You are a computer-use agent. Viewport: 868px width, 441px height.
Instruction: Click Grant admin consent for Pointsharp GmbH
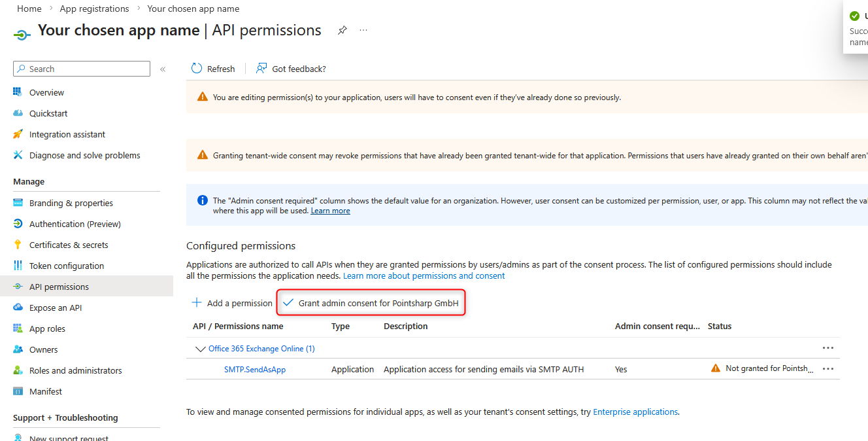pyautogui.click(x=371, y=303)
